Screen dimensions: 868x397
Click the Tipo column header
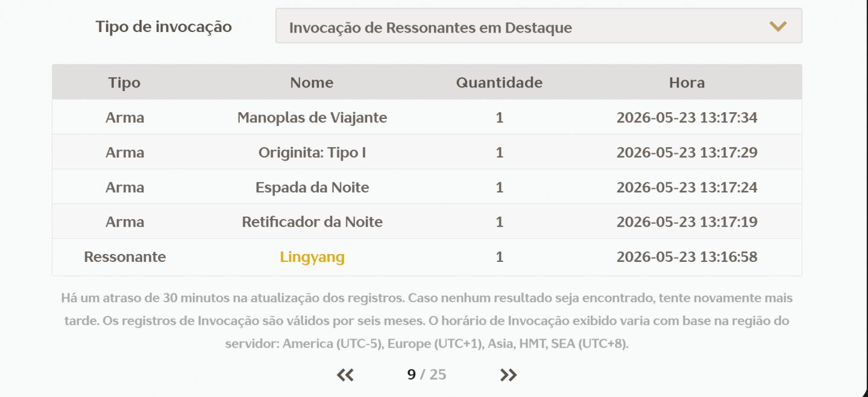(x=124, y=83)
